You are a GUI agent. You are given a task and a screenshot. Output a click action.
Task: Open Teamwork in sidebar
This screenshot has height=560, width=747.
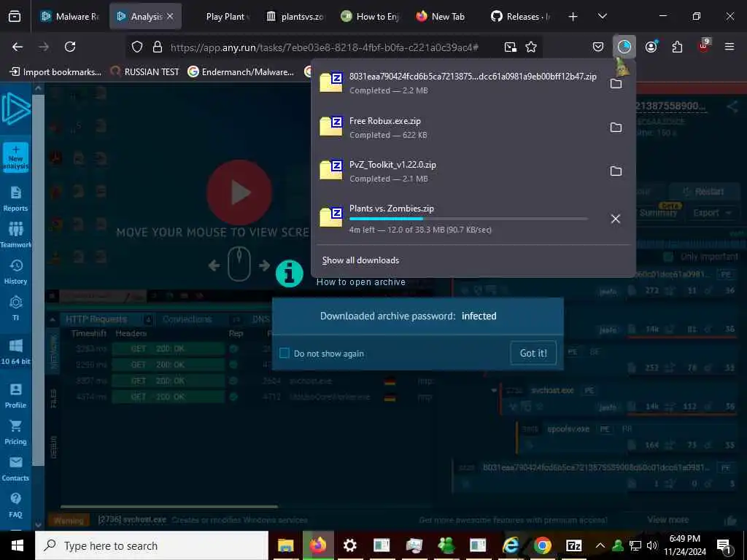click(x=16, y=236)
